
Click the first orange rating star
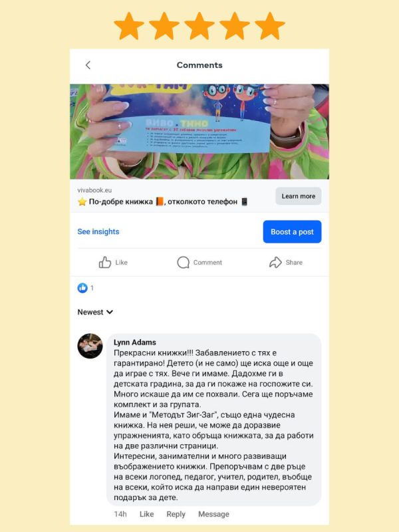(x=129, y=26)
